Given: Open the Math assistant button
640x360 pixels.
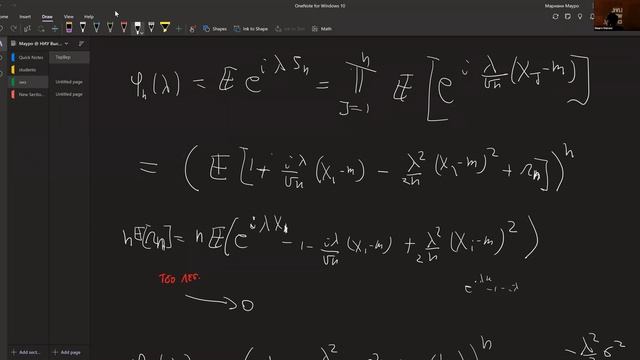Looking at the screenshot, I should point(322,29).
